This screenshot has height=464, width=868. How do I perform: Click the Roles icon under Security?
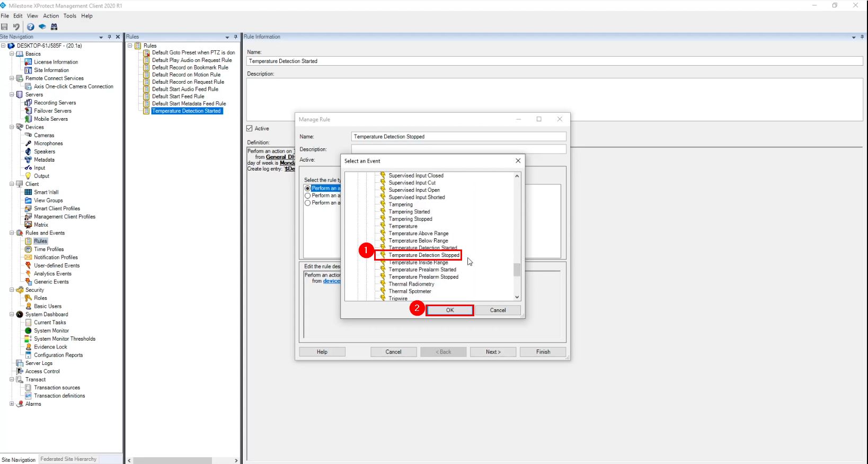tap(29, 298)
